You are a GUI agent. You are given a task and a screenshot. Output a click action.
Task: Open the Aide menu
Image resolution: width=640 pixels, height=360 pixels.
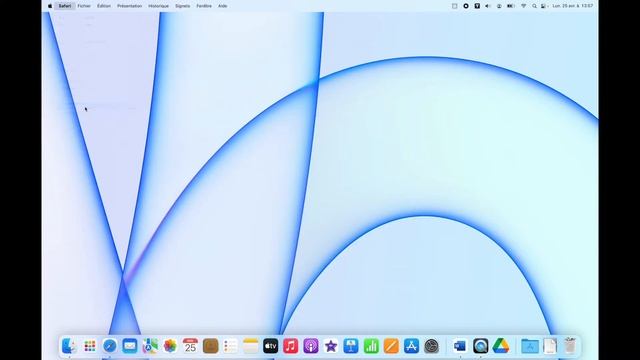click(222, 6)
